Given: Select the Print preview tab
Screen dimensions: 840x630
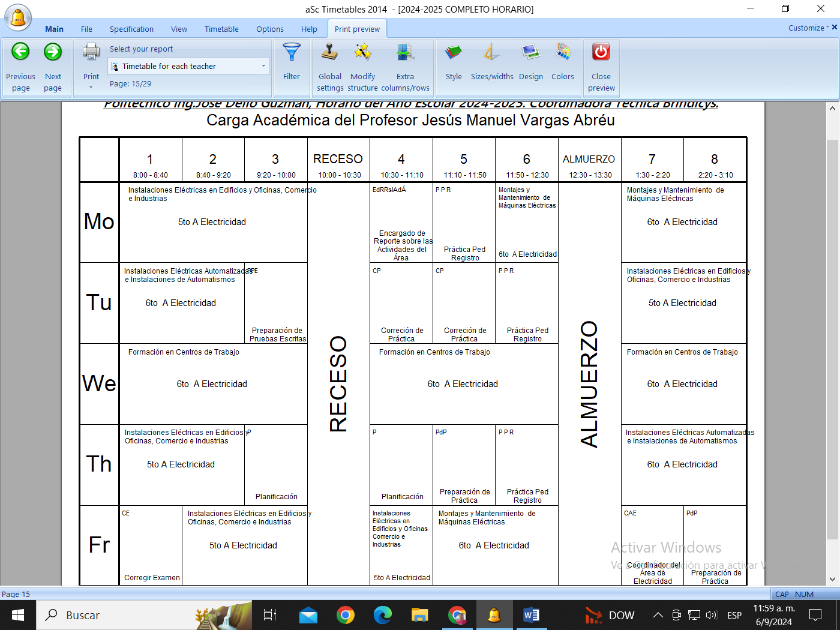Looking at the screenshot, I should (357, 29).
